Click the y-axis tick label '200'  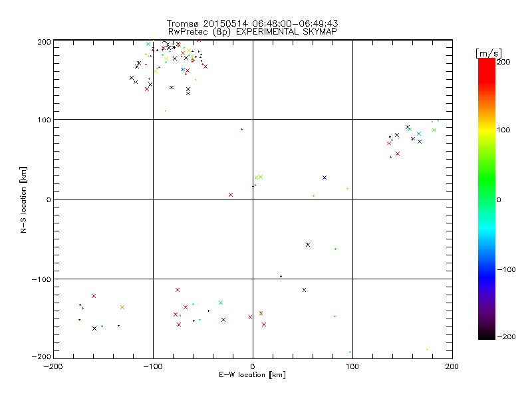click(44, 42)
